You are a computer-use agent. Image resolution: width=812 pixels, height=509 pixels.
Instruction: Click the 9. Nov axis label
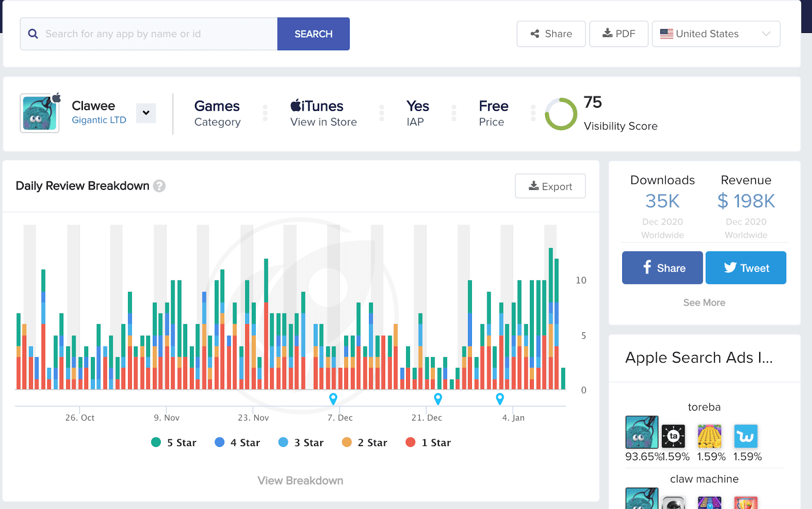pos(166,418)
